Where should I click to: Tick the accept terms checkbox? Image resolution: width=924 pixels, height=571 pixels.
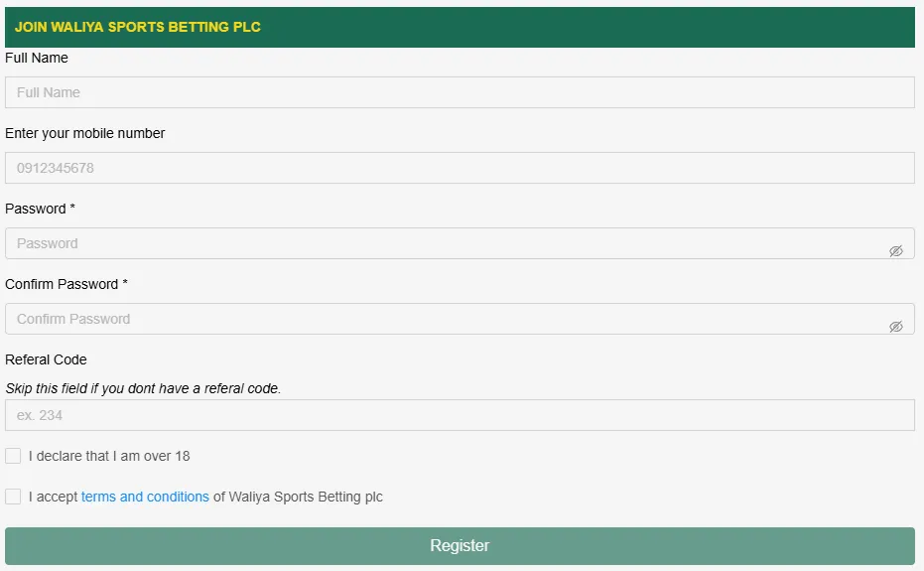13,497
